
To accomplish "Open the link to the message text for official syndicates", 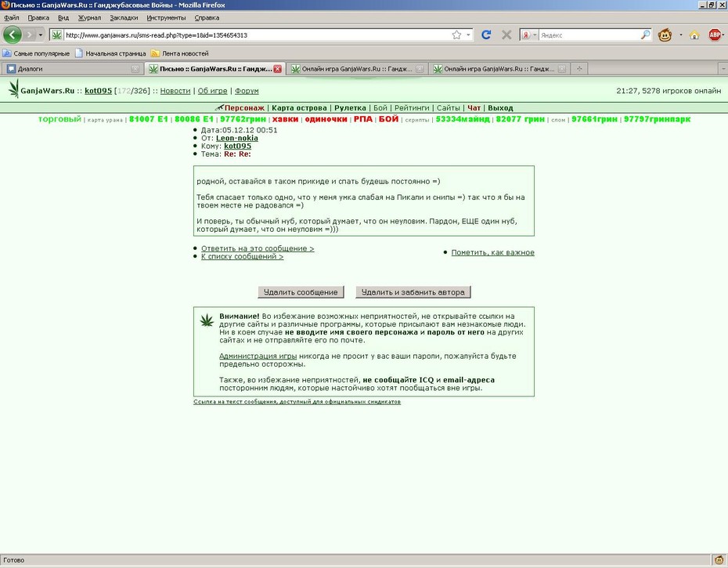I will 297,402.
